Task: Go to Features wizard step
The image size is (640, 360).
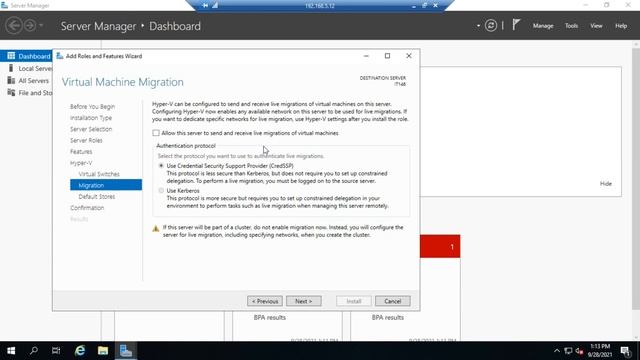Action: (x=81, y=151)
